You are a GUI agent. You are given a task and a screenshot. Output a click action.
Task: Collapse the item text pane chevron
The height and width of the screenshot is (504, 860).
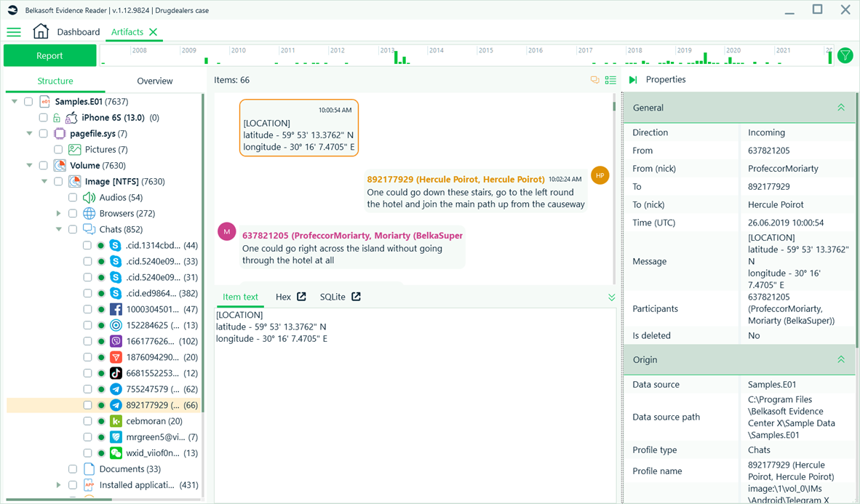pyautogui.click(x=612, y=297)
